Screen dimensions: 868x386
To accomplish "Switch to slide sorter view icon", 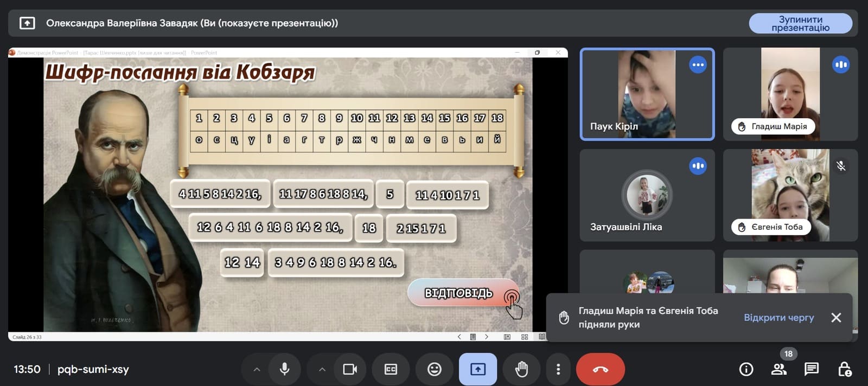I will 525,337.
